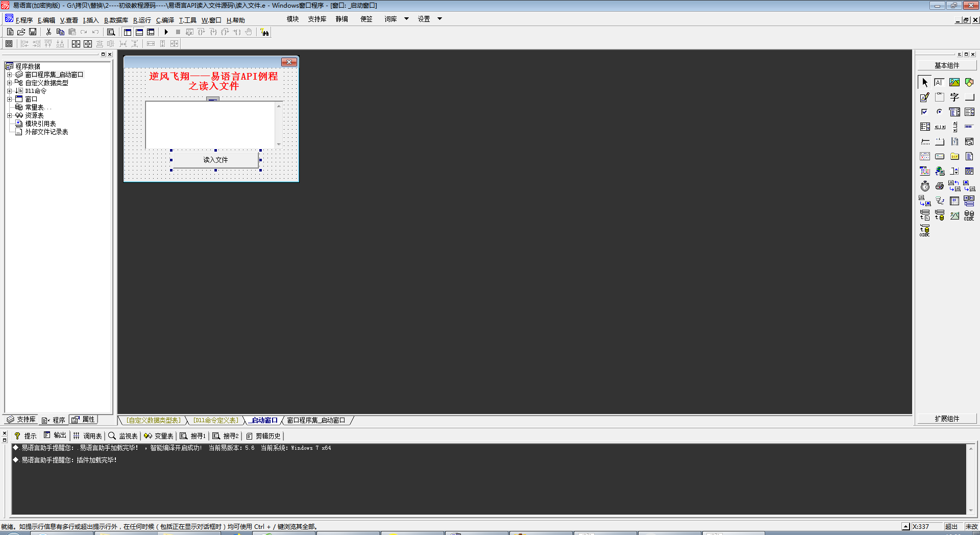This screenshot has width=980, height=535.
Task: Select the 读入文件 button on the form
Action: tap(215, 160)
